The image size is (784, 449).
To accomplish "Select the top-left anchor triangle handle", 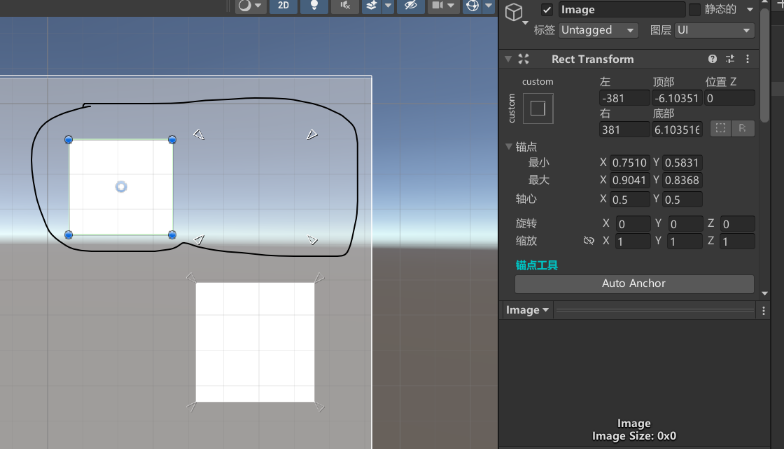I will click(x=198, y=134).
